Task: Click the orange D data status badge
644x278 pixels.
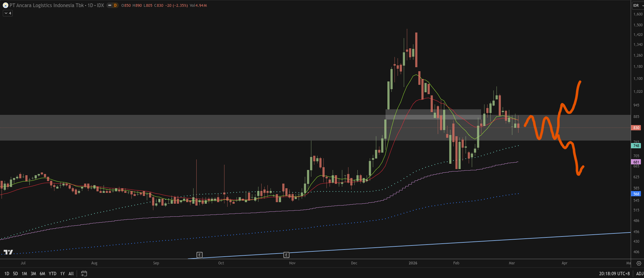Action: tap(115, 5)
